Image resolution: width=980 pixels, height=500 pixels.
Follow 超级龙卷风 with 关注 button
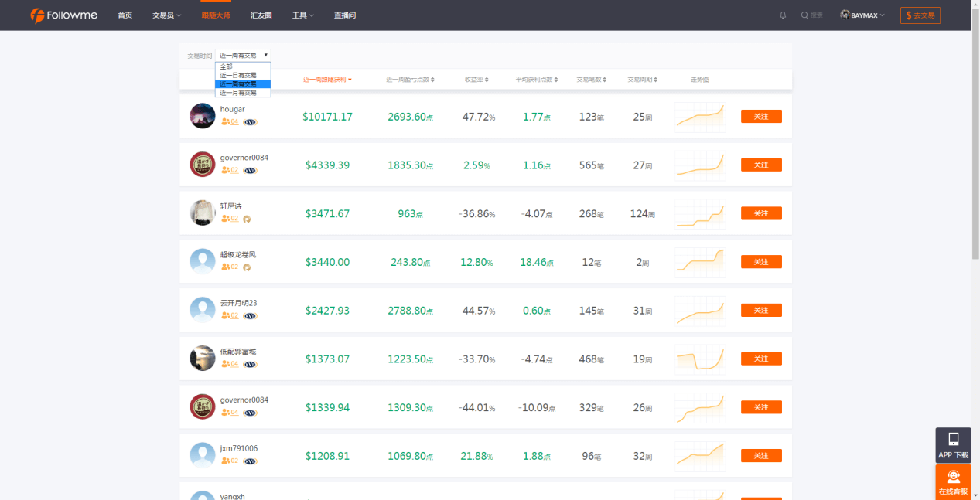coord(761,262)
